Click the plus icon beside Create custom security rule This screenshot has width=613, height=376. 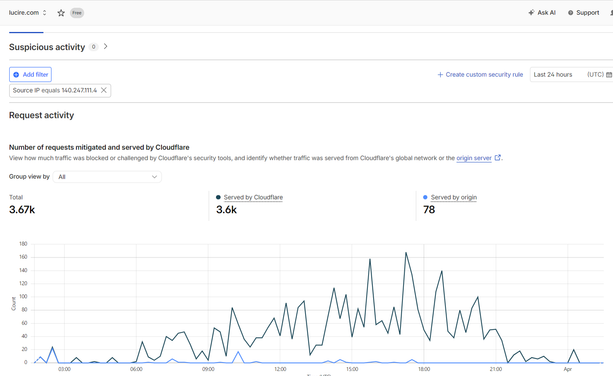[x=440, y=75]
